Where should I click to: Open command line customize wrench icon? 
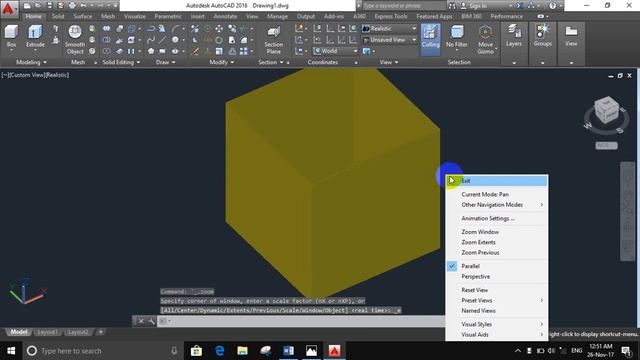point(151,321)
